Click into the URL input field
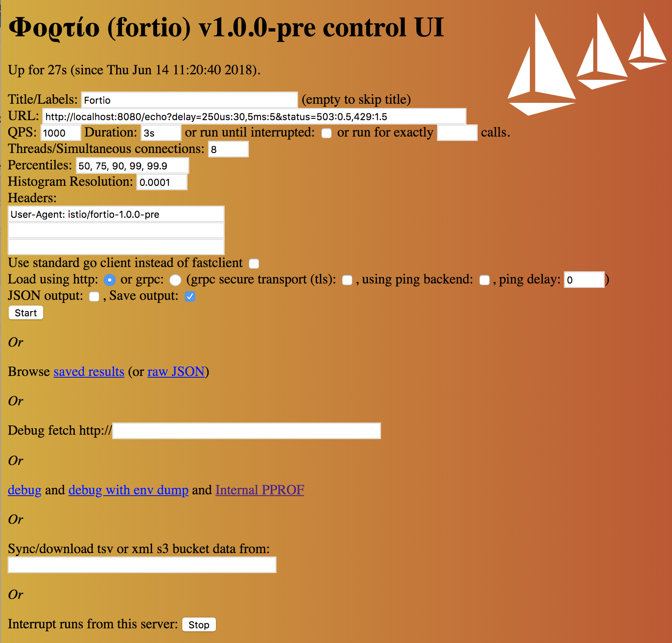The image size is (672, 643). 254,116
